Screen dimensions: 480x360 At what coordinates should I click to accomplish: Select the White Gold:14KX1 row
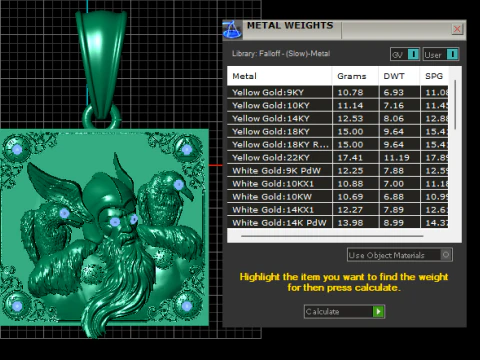coord(338,209)
